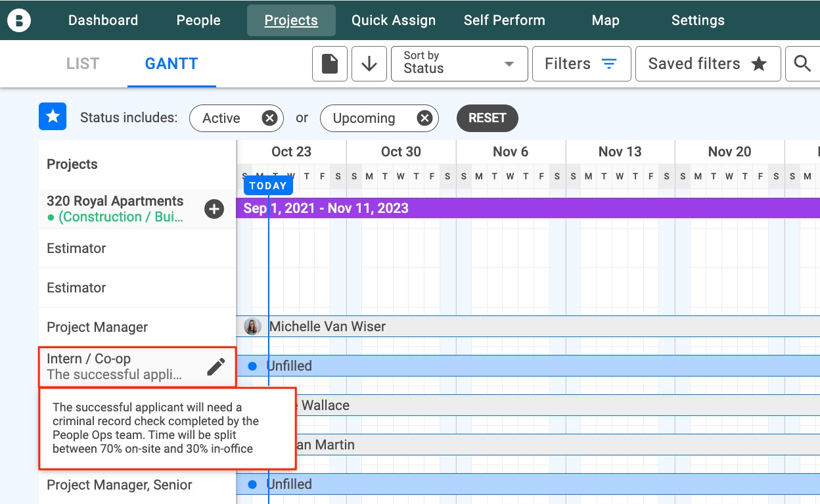The width and height of the screenshot is (820, 504).
Task: Click the Oct 23 week header
Action: pyautogui.click(x=292, y=152)
